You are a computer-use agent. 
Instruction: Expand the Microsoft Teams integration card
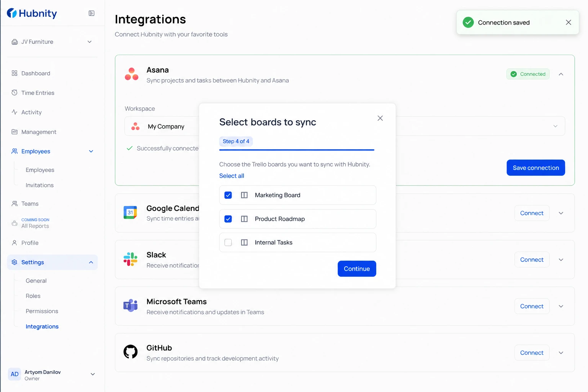[x=561, y=306]
